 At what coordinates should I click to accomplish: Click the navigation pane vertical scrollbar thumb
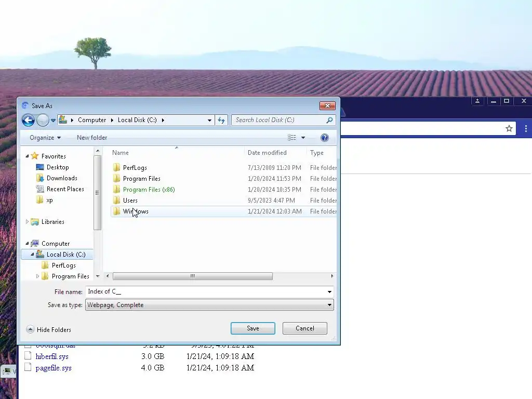pyautogui.click(x=97, y=193)
